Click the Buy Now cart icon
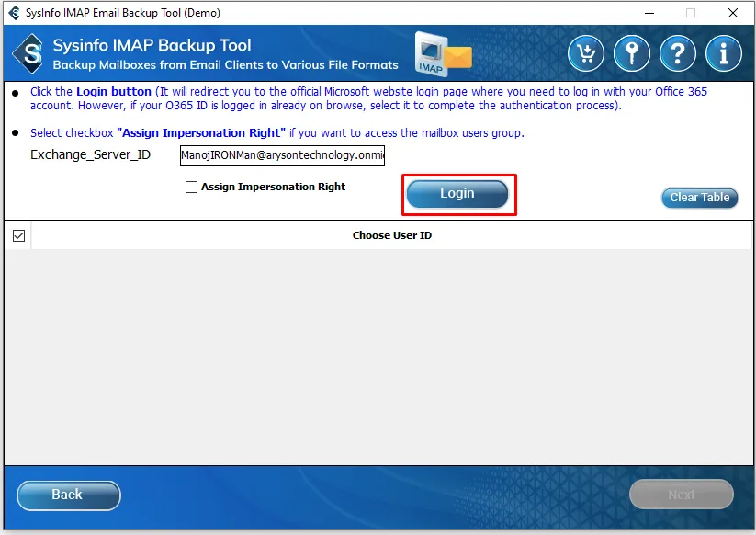Image resolution: width=756 pixels, height=535 pixels. [x=586, y=53]
